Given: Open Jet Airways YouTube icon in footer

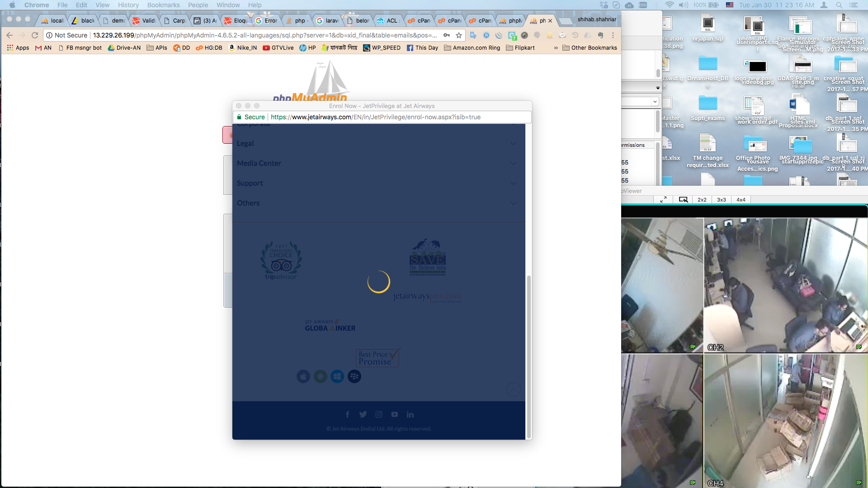Looking at the screenshot, I should pyautogui.click(x=395, y=414).
